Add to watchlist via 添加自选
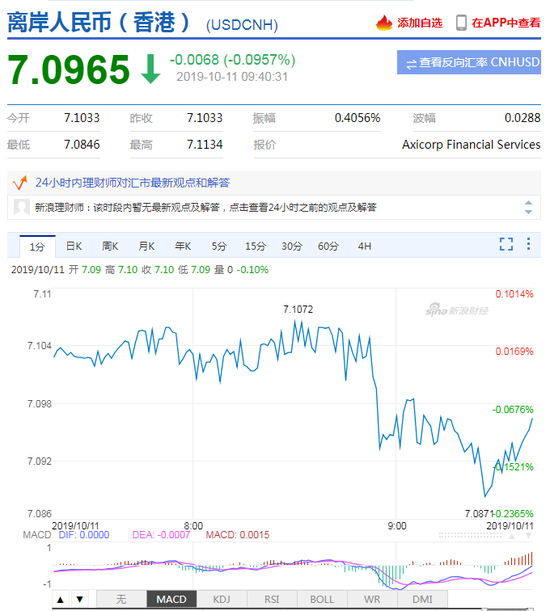Screen dimensions: 550x611 click(x=420, y=23)
